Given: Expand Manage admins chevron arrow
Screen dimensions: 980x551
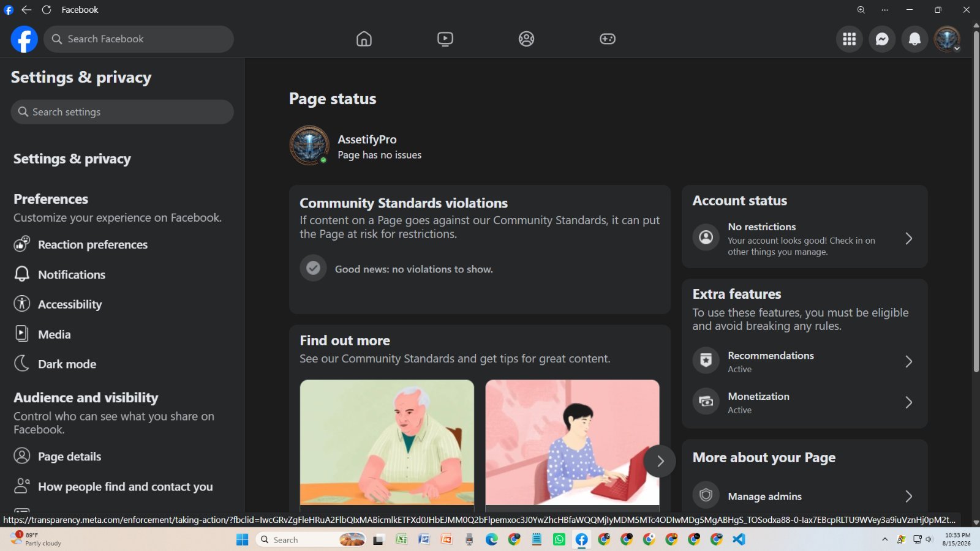Looking at the screenshot, I should tap(909, 497).
